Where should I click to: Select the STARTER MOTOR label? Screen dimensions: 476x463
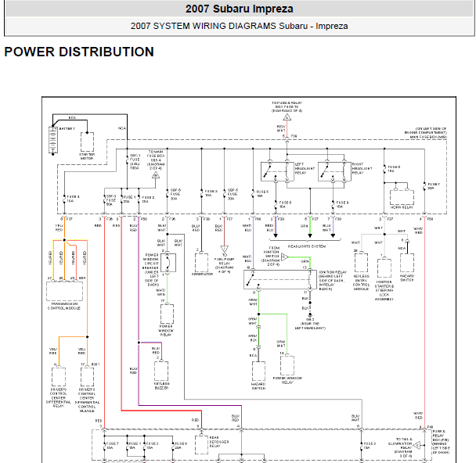click(87, 156)
